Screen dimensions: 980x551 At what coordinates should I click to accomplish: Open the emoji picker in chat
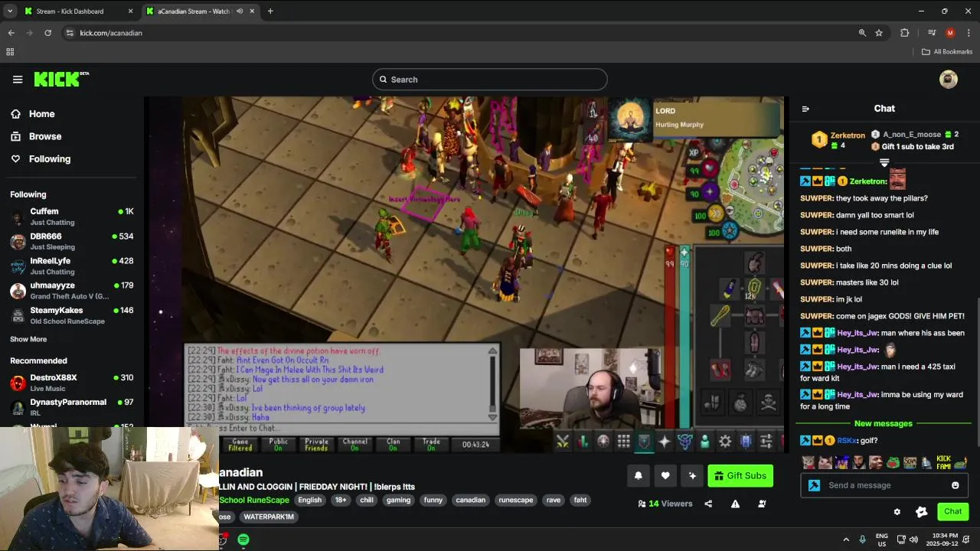pos(955,485)
